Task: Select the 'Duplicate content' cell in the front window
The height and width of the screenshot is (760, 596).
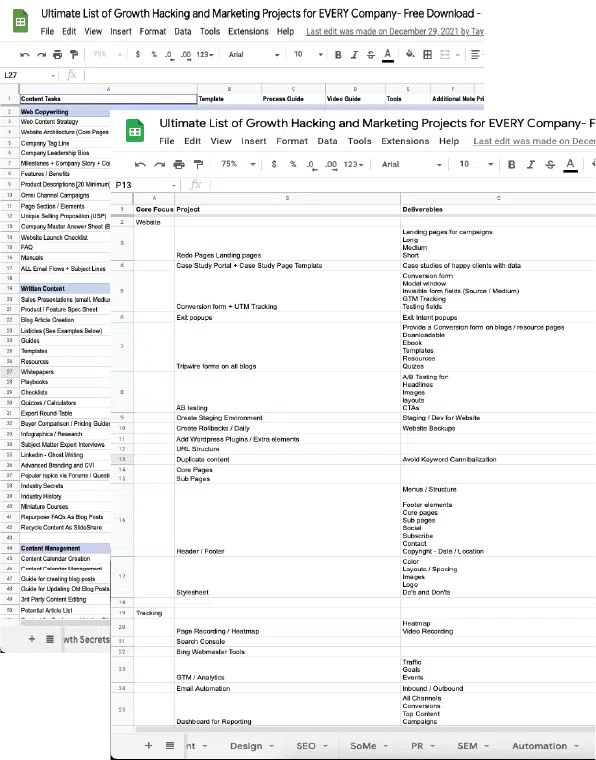Action: (x=287, y=459)
